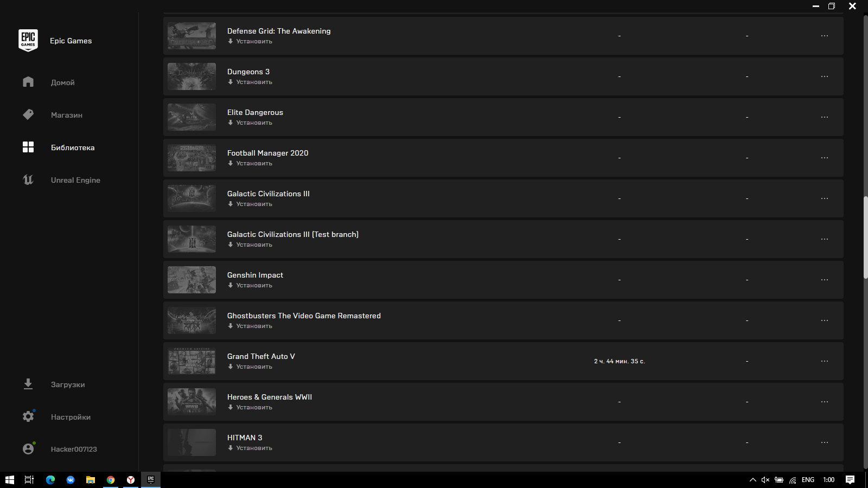Click the library vertical scrollbar thumb

(866, 237)
